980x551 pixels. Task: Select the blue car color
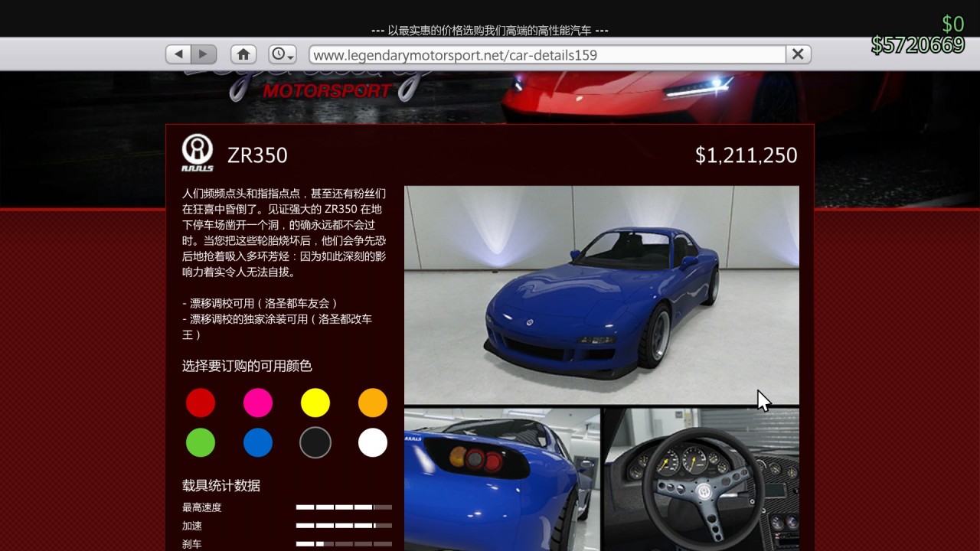coord(258,442)
